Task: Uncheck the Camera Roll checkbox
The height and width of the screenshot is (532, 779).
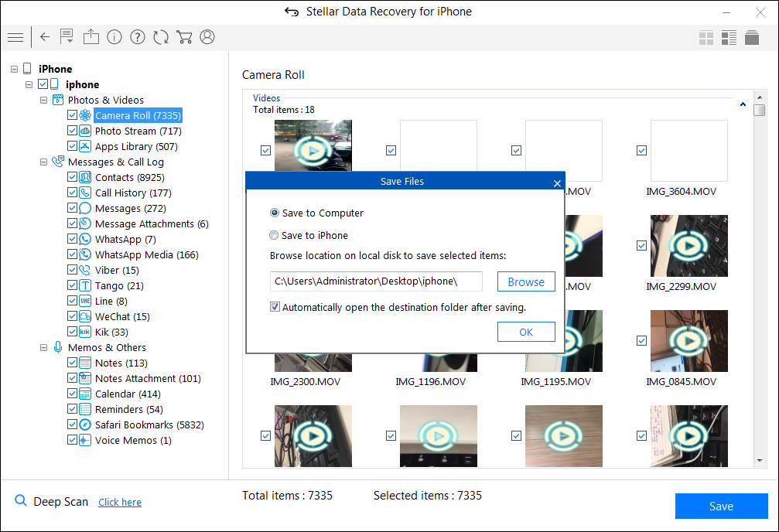Action: (x=72, y=115)
